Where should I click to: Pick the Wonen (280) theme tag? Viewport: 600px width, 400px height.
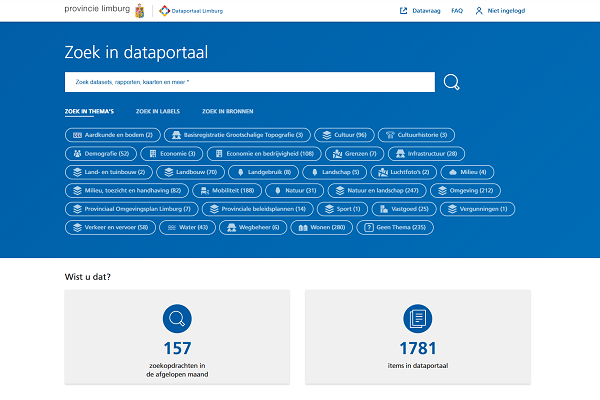click(324, 227)
